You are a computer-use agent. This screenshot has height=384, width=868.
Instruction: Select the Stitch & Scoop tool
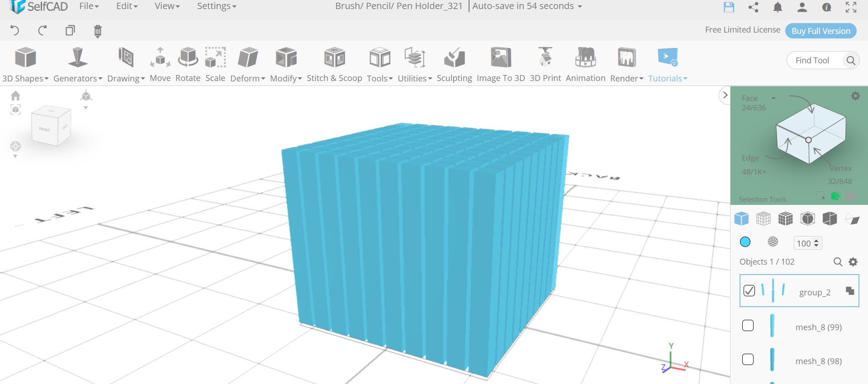[335, 65]
